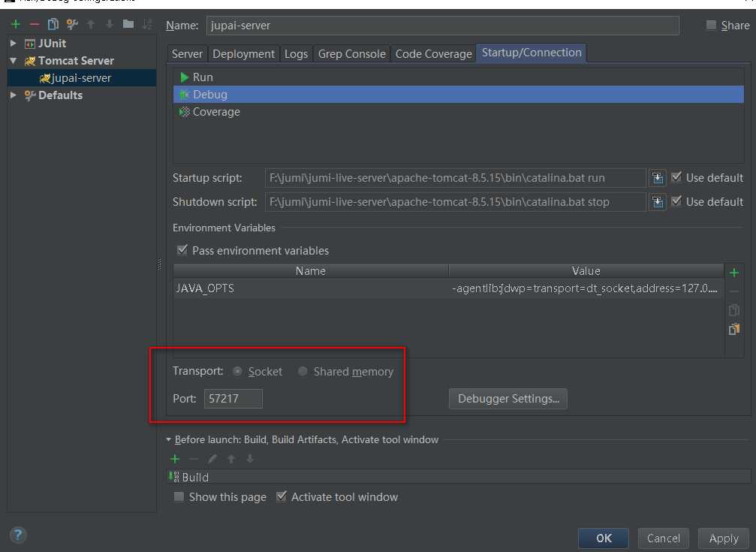The height and width of the screenshot is (552, 756).
Task: Select JUnit tree label
Action: click(52, 44)
